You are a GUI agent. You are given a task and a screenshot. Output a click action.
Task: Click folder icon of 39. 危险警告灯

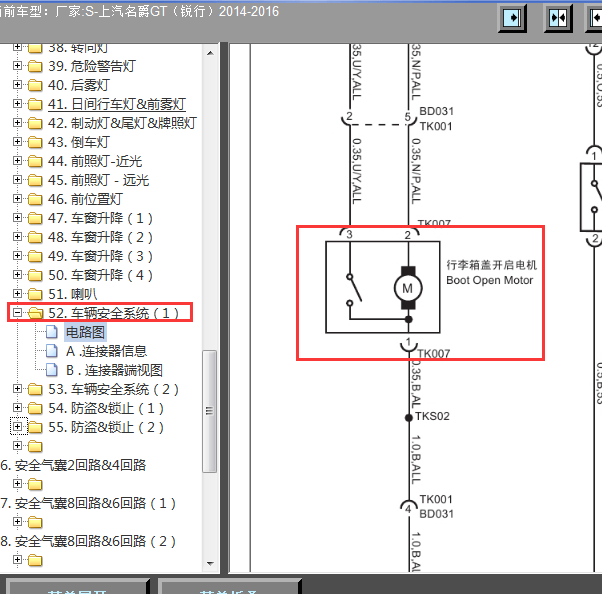click(x=35, y=66)
